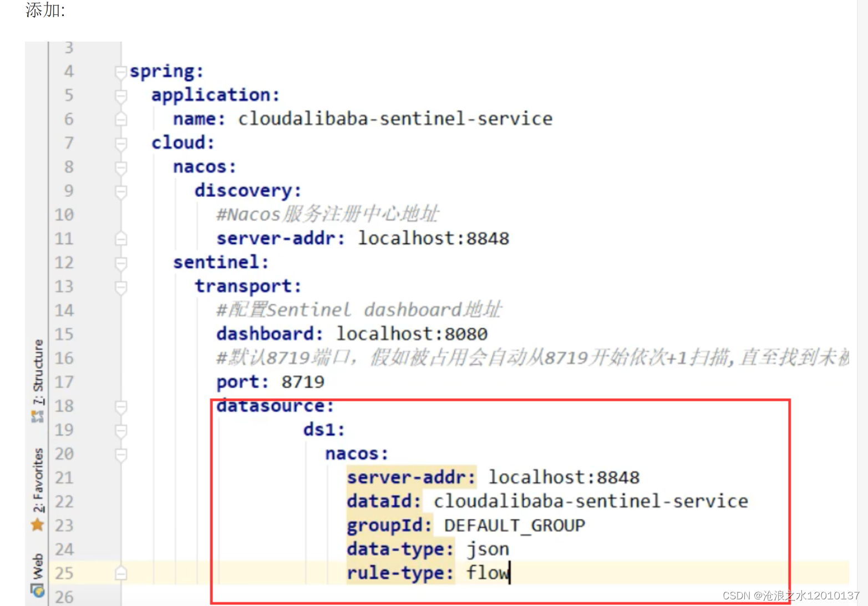868x606 pixels.
Task: Click the 'DEFAULT_GROUP' value
Action: pos(515,525)
